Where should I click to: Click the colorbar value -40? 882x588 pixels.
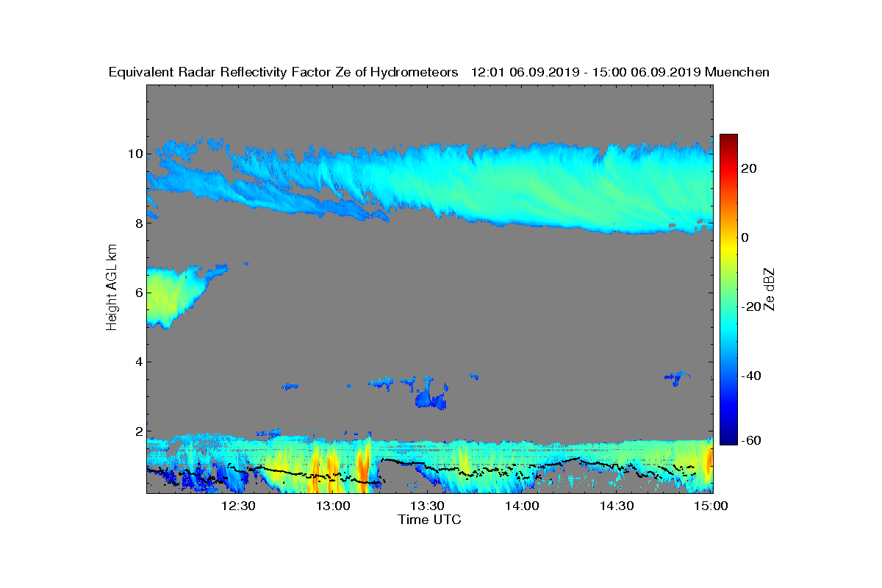(751, 376)
